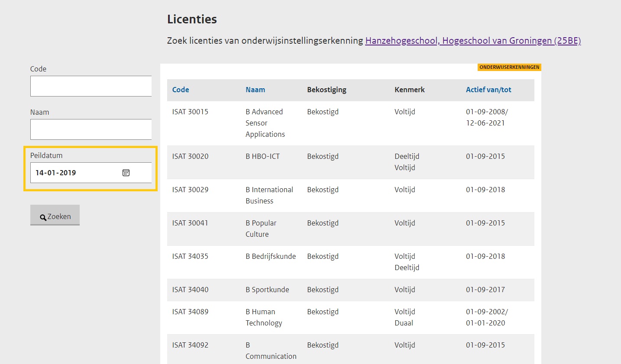Select Voltijd Deeltijd in Bedrijfskunde row
The image size is (621, 364).
(x=407, y=262)
